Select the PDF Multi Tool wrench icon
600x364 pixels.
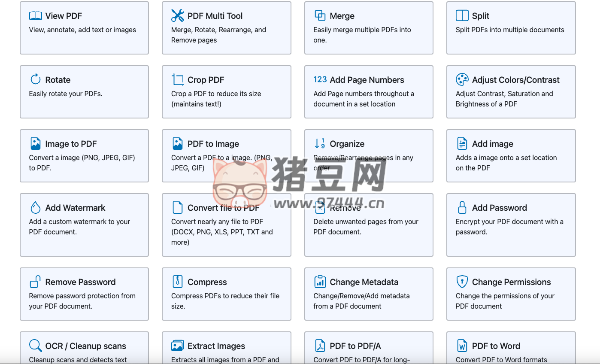[x=177, y=15]
